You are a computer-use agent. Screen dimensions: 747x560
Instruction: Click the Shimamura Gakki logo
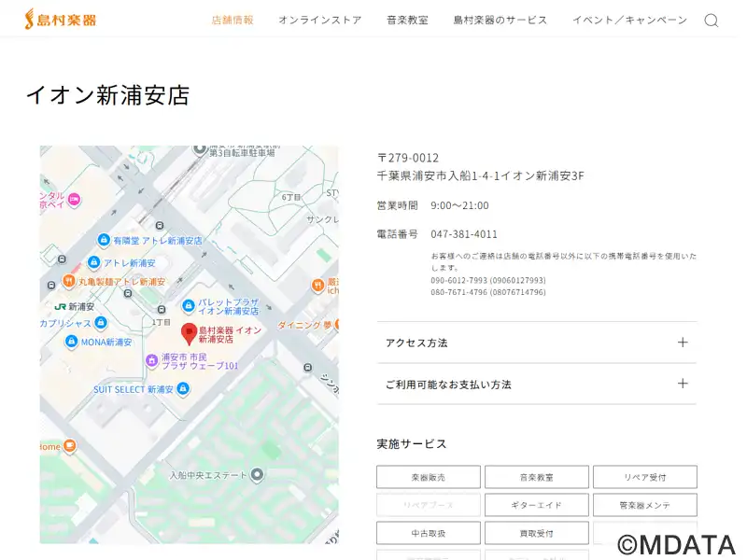click(x=60, y=20)
